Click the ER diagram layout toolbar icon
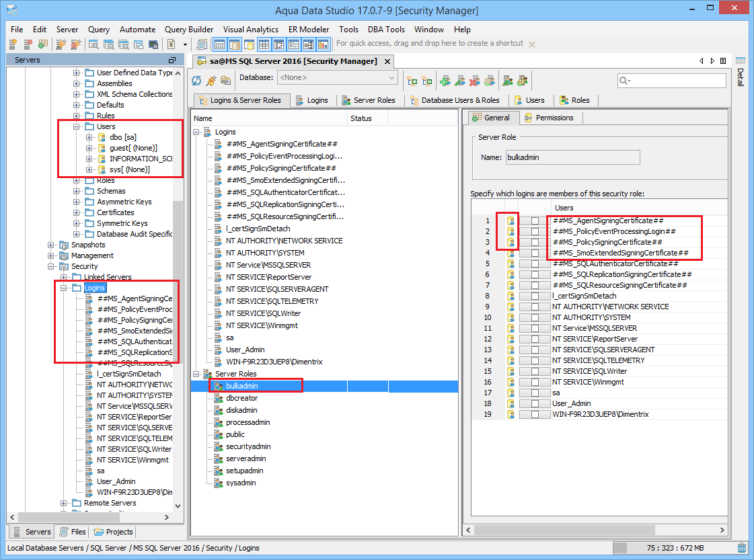This screenshot has height=560, width=754. tap(309, 44)
